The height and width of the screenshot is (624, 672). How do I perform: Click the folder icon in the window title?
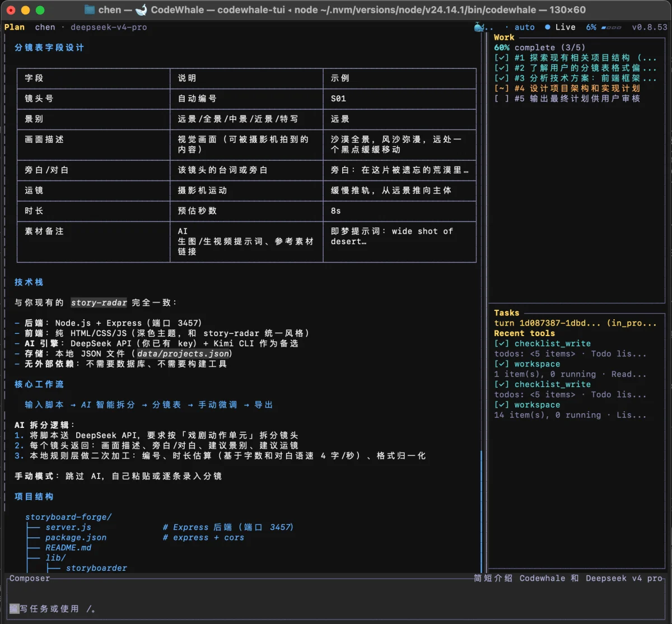(x=89, y=10)
